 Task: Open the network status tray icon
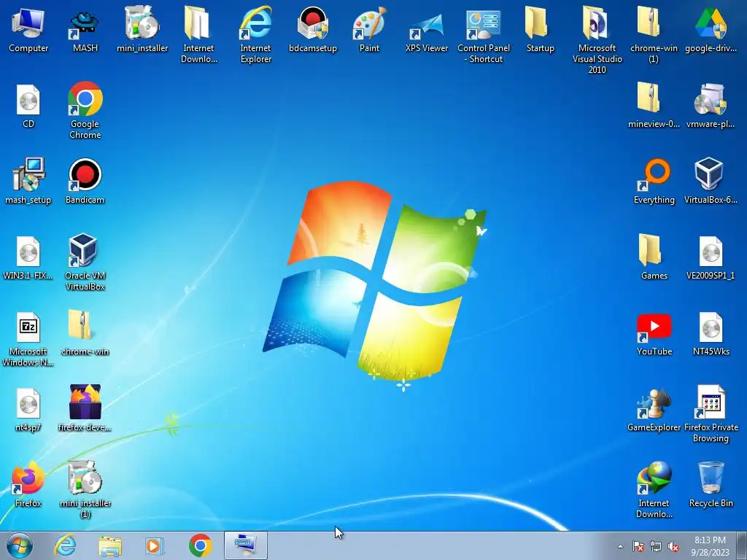[656, 546]
